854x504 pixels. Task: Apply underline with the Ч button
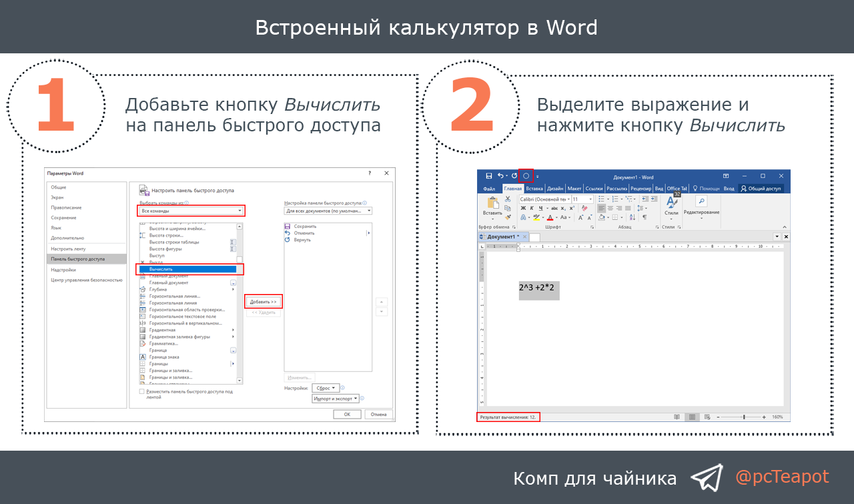pyautogui.click(x=541, y=208)
